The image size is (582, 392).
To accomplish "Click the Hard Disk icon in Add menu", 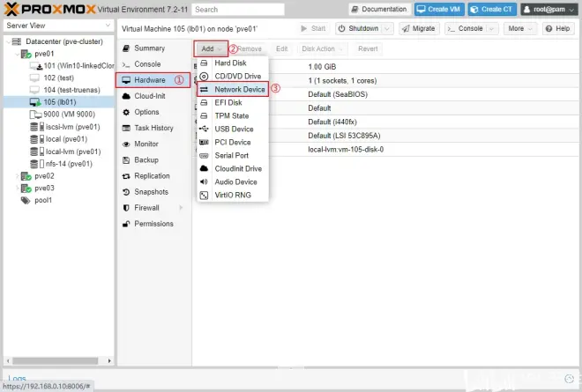I will tap(204, 63).
